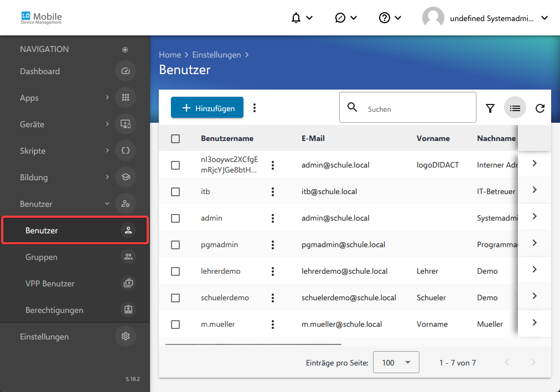Open Berechtigungen in the sidebar
The height and width of the screenshot is (392, 560).
[75, 310]
